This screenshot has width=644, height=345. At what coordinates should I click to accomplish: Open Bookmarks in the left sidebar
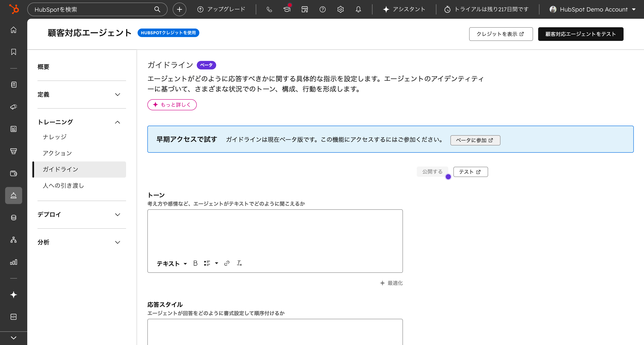point(13,52)
